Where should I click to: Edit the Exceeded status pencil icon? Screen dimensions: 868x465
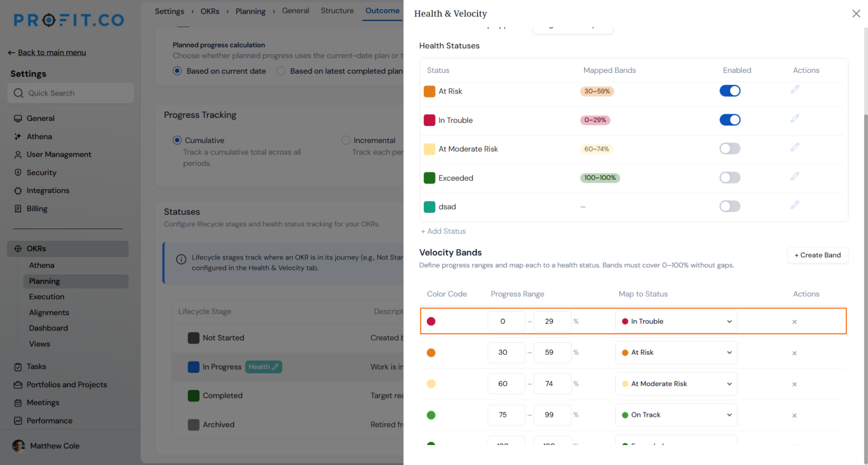coord(795,176)
